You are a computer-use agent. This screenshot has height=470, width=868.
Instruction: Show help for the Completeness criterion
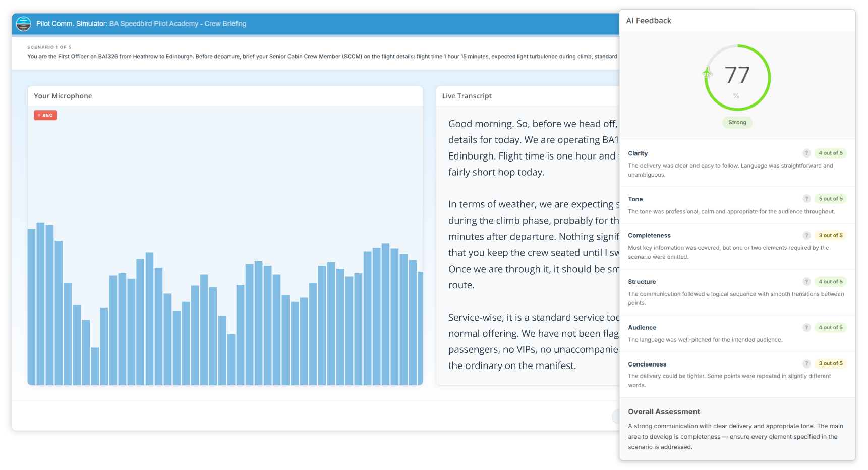(x=806, y=235)
